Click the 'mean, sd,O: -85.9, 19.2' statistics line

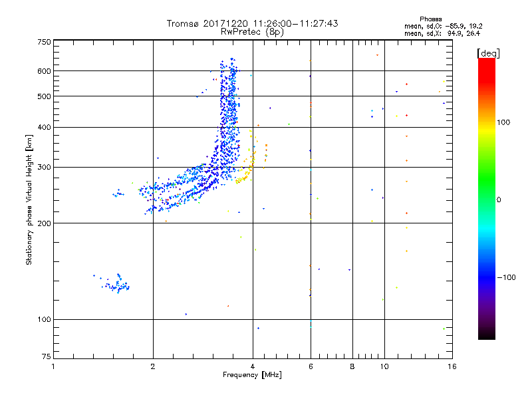click(x=443, y=26)
